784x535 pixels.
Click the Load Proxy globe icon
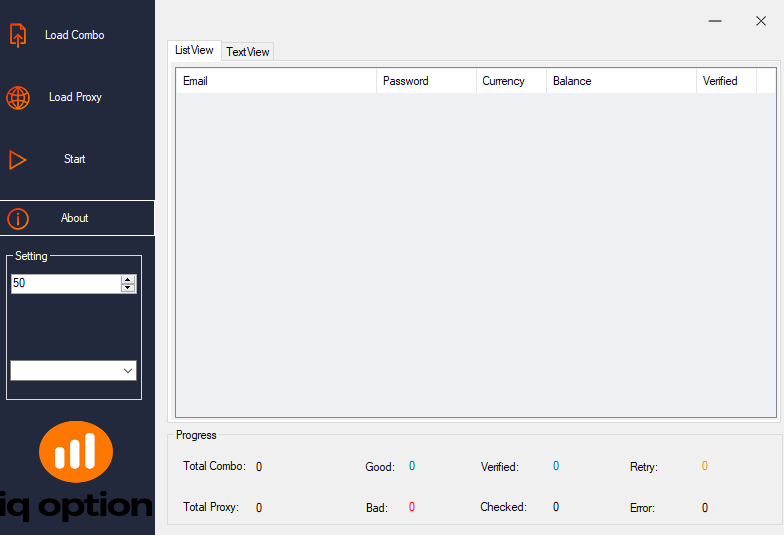click(18, 98)
